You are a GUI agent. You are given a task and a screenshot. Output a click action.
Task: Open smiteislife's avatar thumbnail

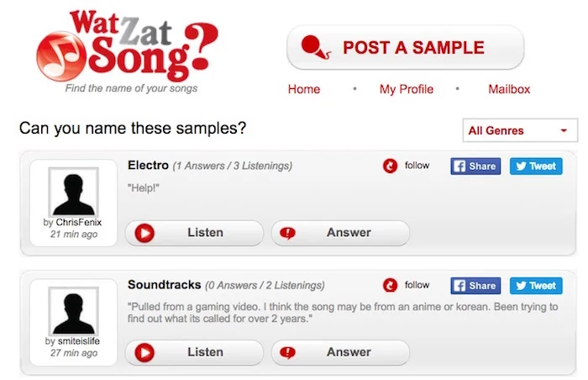click(x=74, y=311)
